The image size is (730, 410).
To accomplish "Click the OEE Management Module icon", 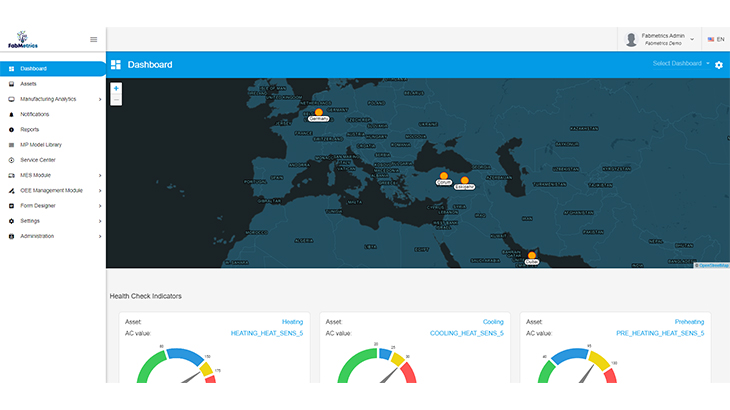I will pos(12,191).
